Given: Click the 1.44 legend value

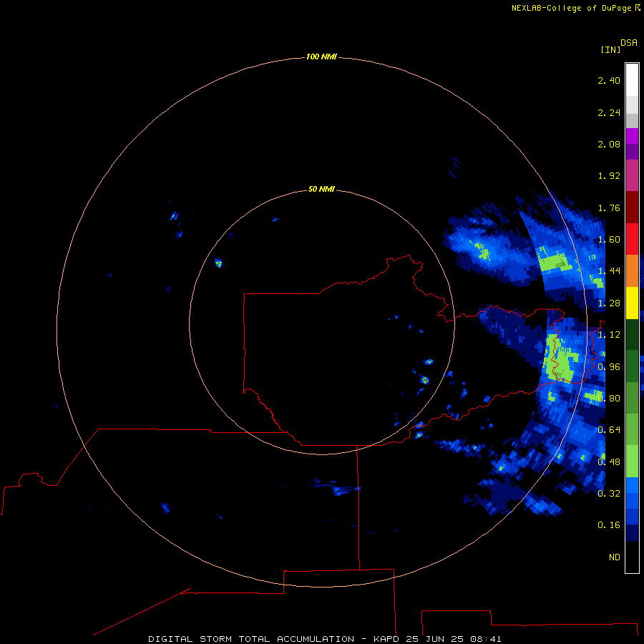Looking at the screenshot, I should (x=609, y=271).
